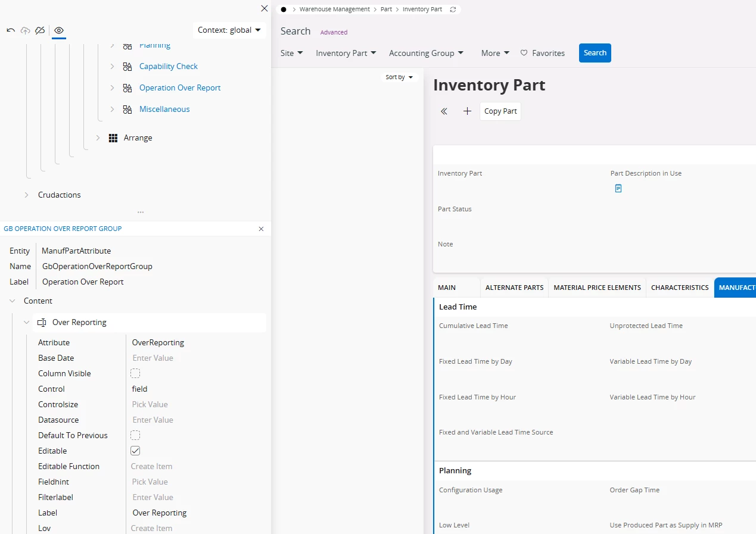The image size is (756, 534).
Task: Close the GB Operation Over Report Group panel
Action: click(x=261, y=229)
